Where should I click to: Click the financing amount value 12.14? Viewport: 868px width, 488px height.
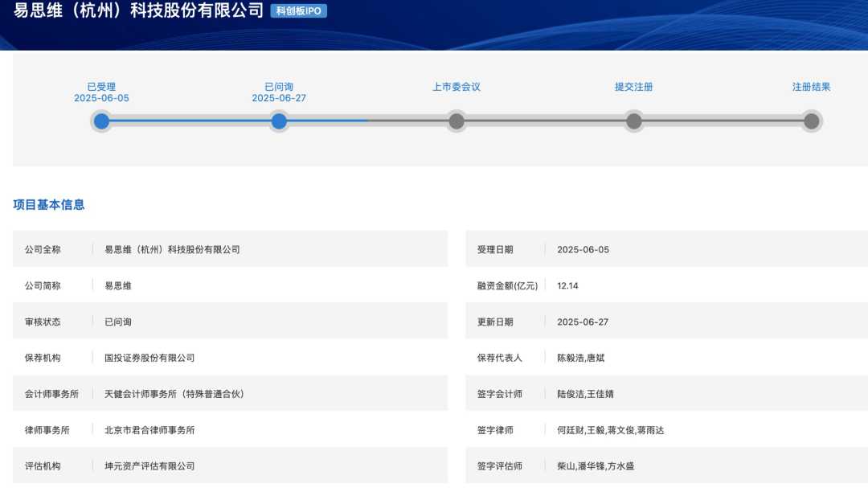click(x=567, y=285)
